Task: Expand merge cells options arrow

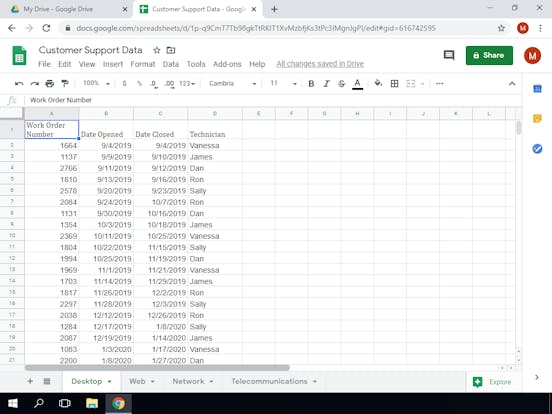Action: (x=422, y=84)
